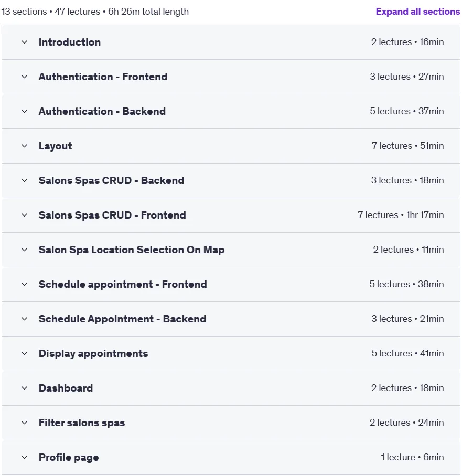Expand Schedule appointment - Frontend chevron
This screenshot has height=476, width=462.
point(24,285)
